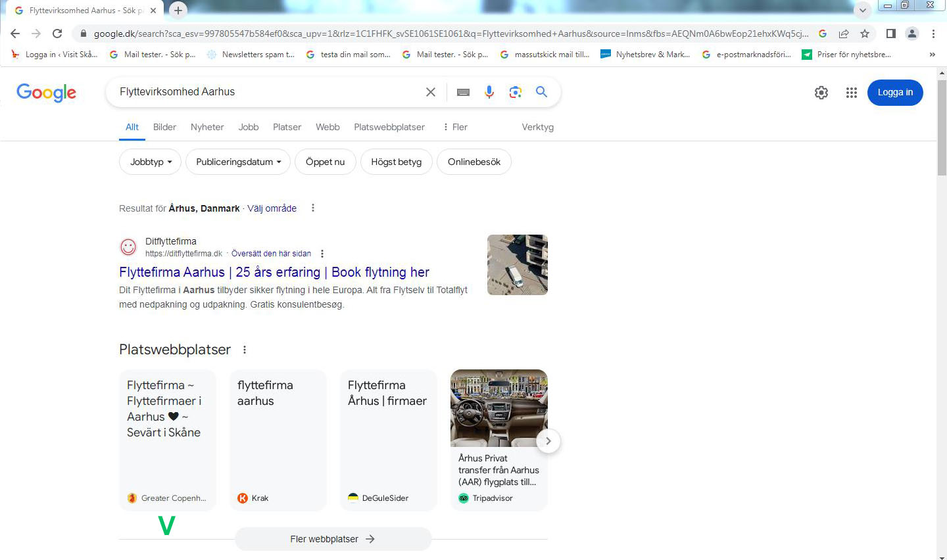The height and width of the screenshot is (560, 947).
Task: Bookmark this page with the star icon
Action: coord(865,34)
